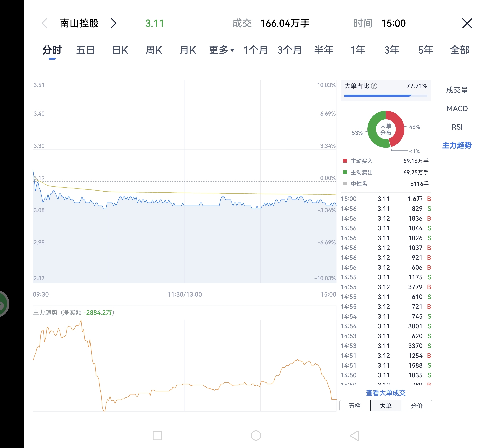Tap the Android recent apps square button
488x448 pixels.
[157, 435]
